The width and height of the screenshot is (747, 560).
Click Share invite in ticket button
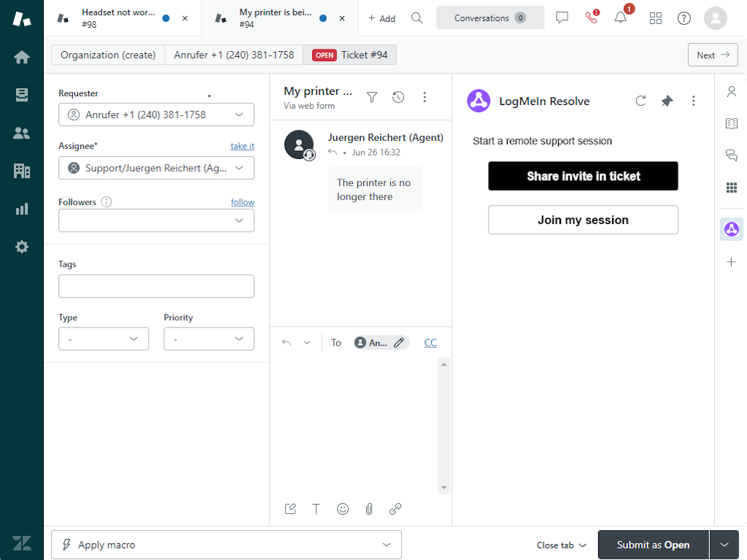[583, 176]
